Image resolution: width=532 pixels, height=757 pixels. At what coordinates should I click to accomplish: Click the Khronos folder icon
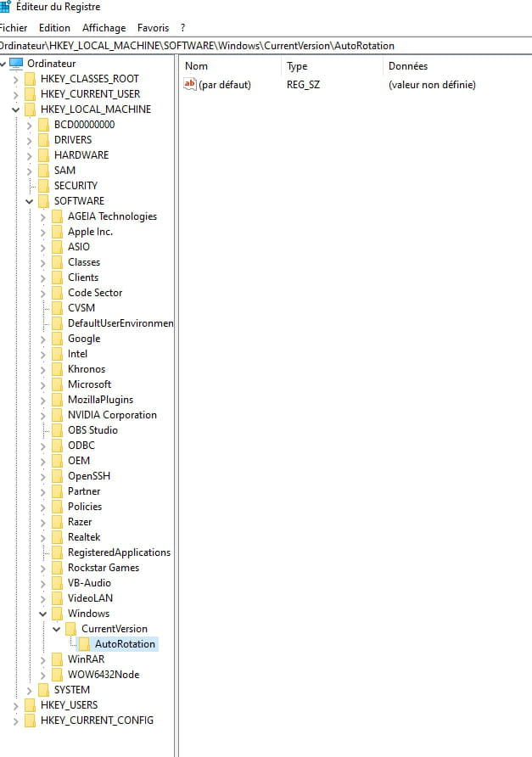pyautogui.click(x=58, y=369)
